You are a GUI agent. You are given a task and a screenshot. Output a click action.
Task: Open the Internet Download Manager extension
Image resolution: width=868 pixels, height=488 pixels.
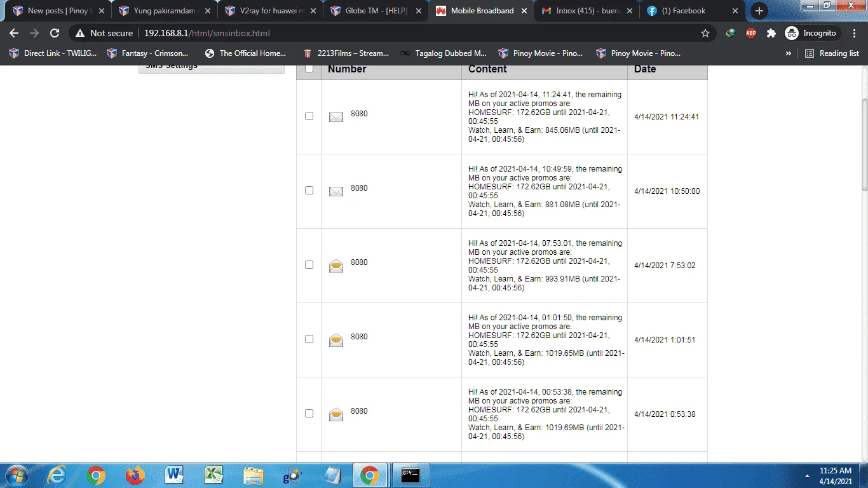[731, 33]
